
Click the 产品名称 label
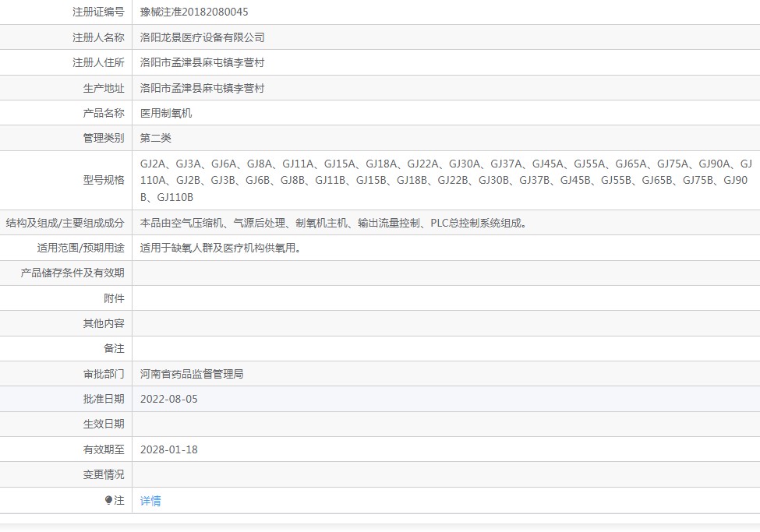tap(104, 114)
